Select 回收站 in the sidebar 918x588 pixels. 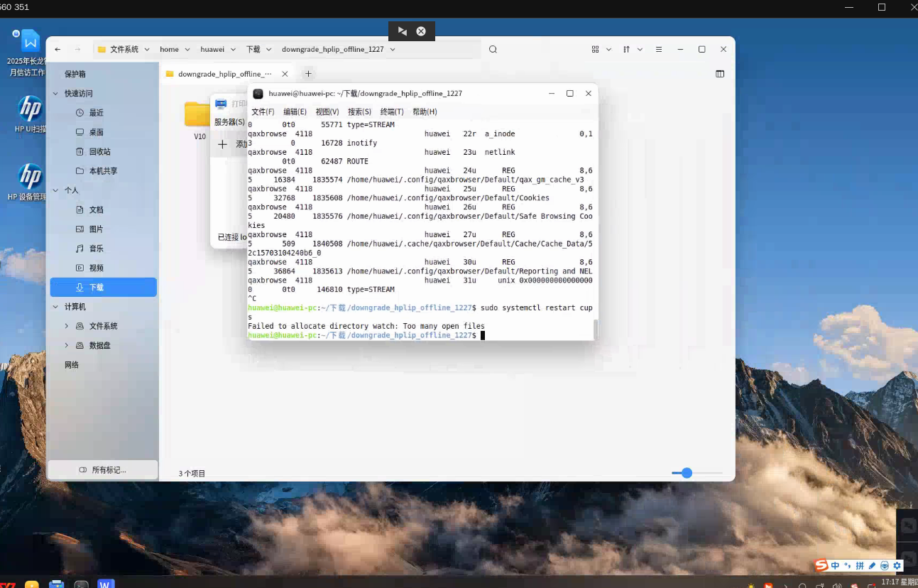tap(99, 152)
